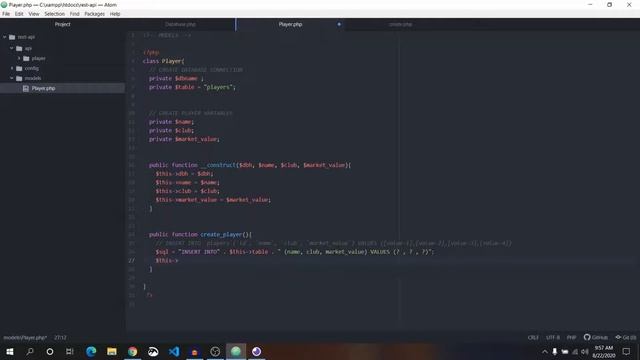Click the models/Player.php path in status bar
This screenshot has height=360, width=640.
(x=25, y=338)
